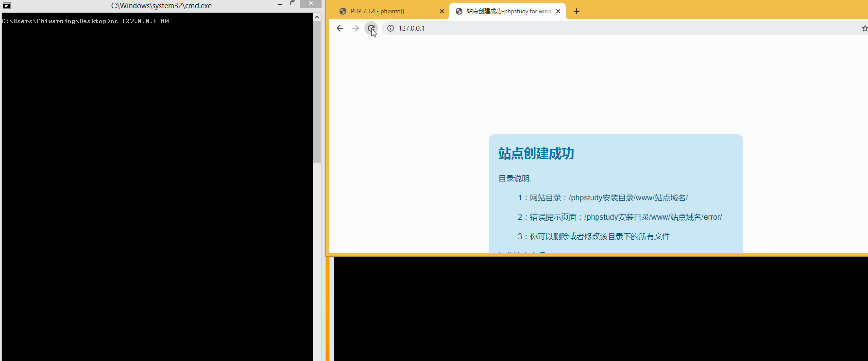
Task: Reload the 127.0.0.1 page
Action: click(x=371, y=28)
